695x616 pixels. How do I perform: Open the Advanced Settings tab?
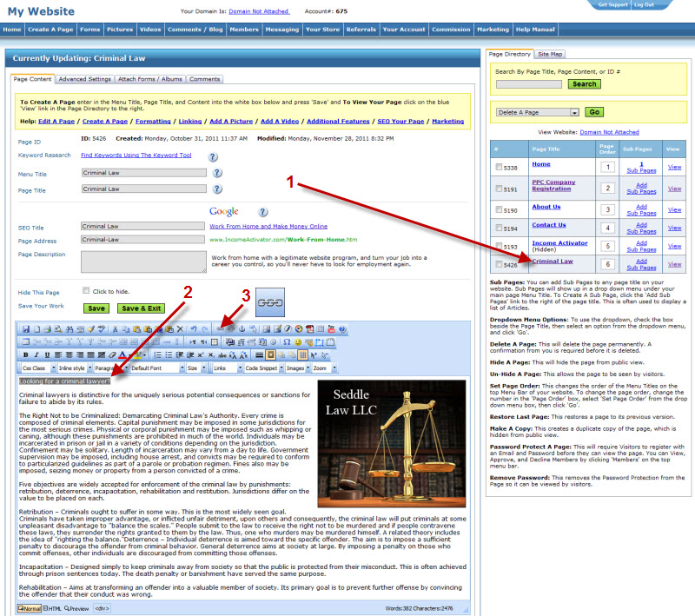click(84, 79)
